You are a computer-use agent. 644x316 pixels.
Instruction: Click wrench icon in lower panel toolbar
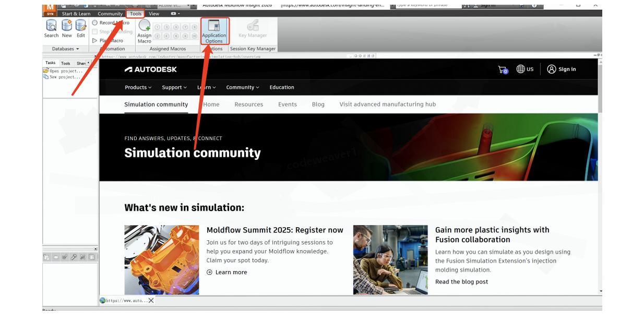74,257
